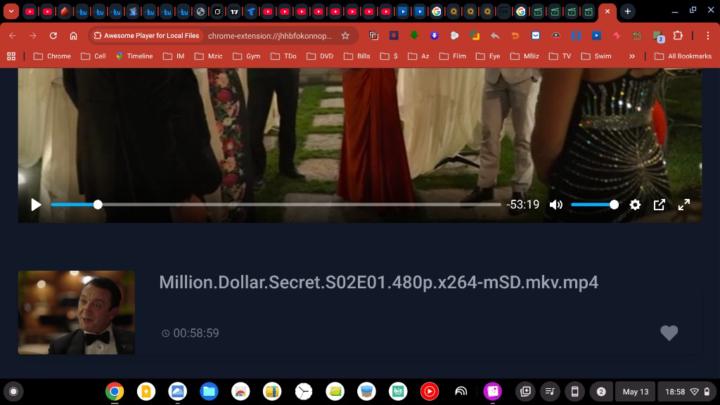This screenshot has height=405, width=720.
Task: Open the Az bookmarks folder
Action: tap(419, 56)
